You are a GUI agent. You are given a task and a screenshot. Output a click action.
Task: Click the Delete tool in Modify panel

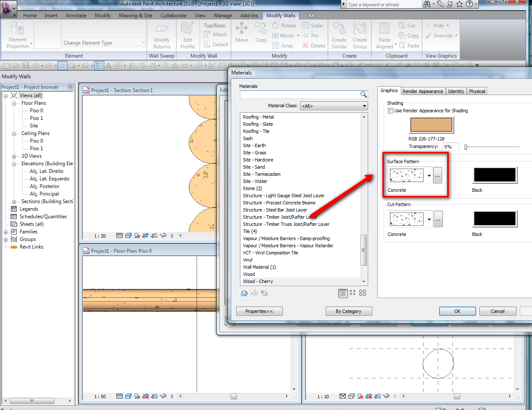314,45
